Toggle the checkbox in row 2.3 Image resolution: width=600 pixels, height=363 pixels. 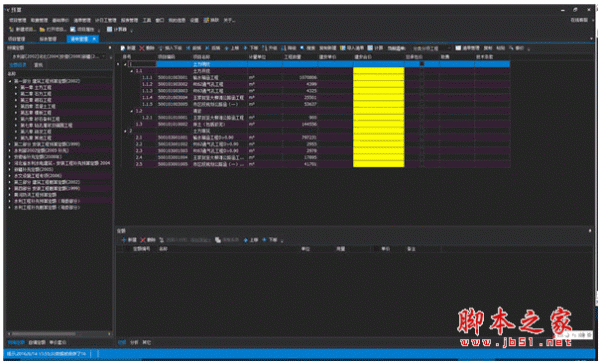422,151
